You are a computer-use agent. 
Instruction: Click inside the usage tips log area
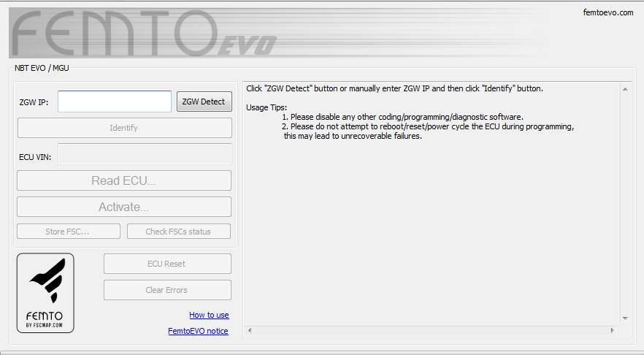point(431,219)
